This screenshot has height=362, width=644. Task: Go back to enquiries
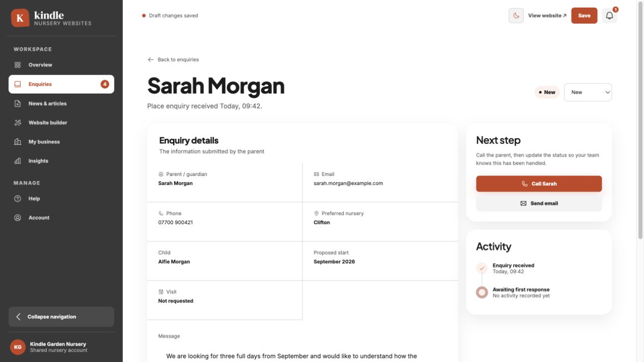173,59
